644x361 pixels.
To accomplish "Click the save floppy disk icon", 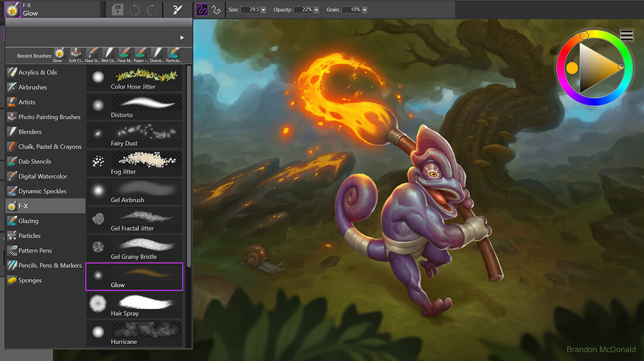I will click(x=118, y=10).
